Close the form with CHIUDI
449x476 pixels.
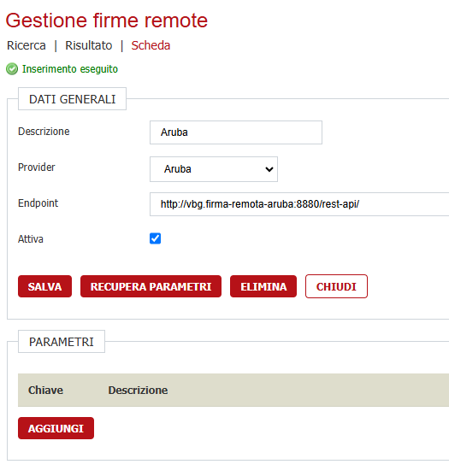tap(336, 286)
